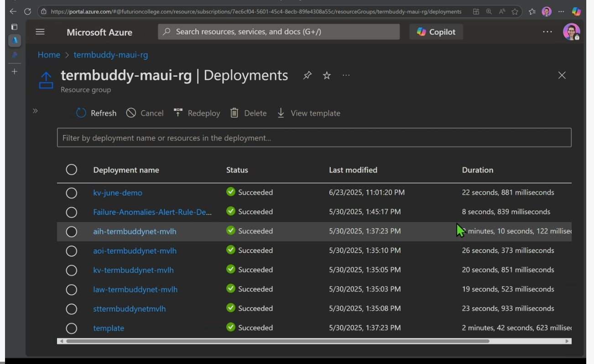
Task: Sort by Deployment name column header
Action: [126, 170]
